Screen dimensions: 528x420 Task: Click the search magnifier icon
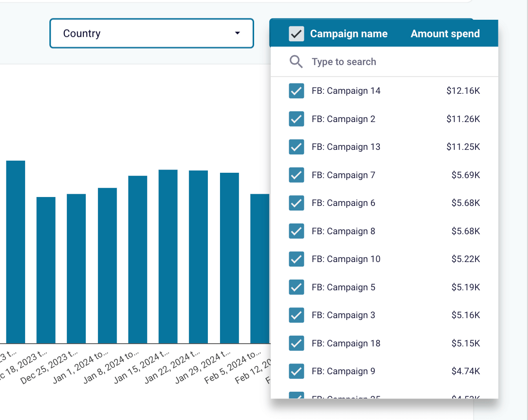pyautogui.click(x=296, y=61)
